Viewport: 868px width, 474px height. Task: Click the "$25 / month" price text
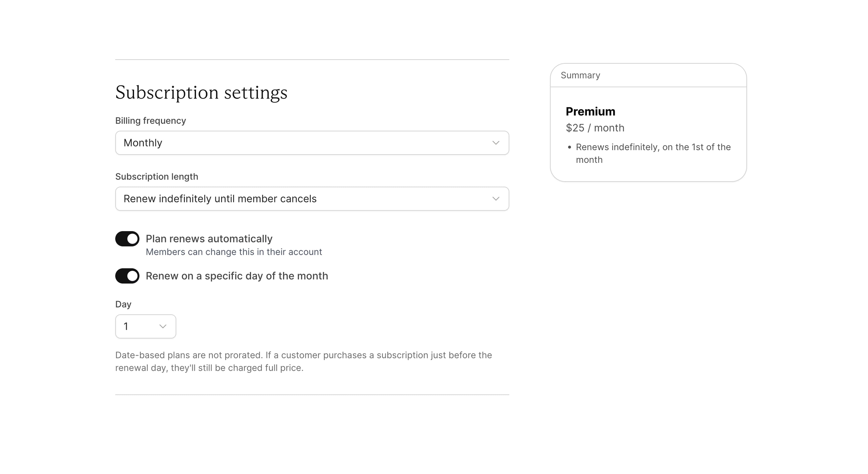(595, 128)
